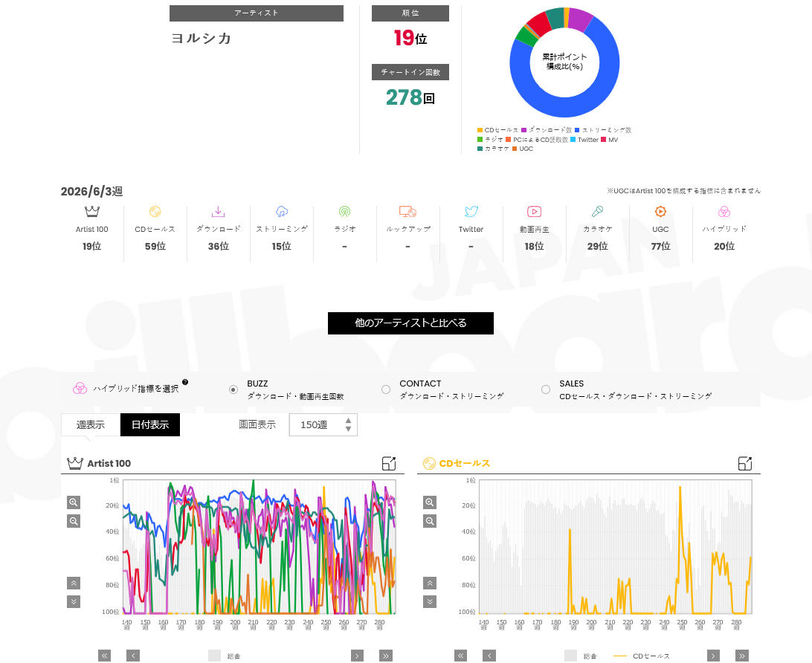Switch to the 日付表示 tab
The width and height of the screenshot is (812, 663).
tap(150, 425)
